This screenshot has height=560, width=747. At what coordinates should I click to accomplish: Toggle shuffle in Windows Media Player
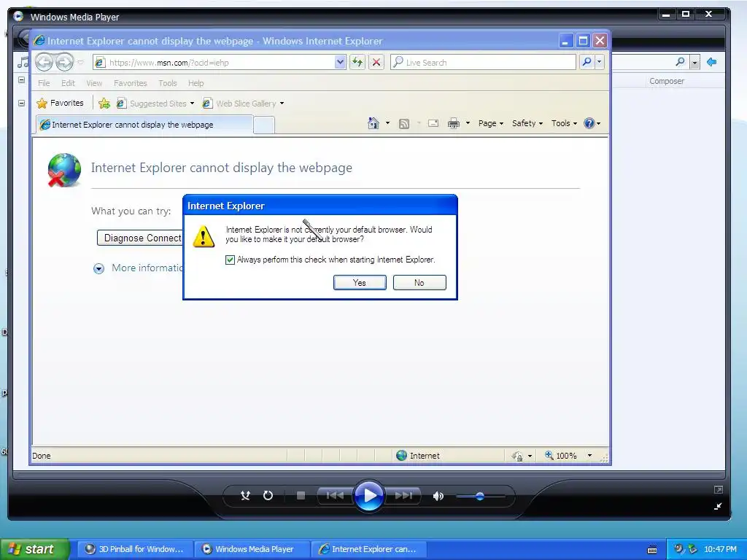245,496
